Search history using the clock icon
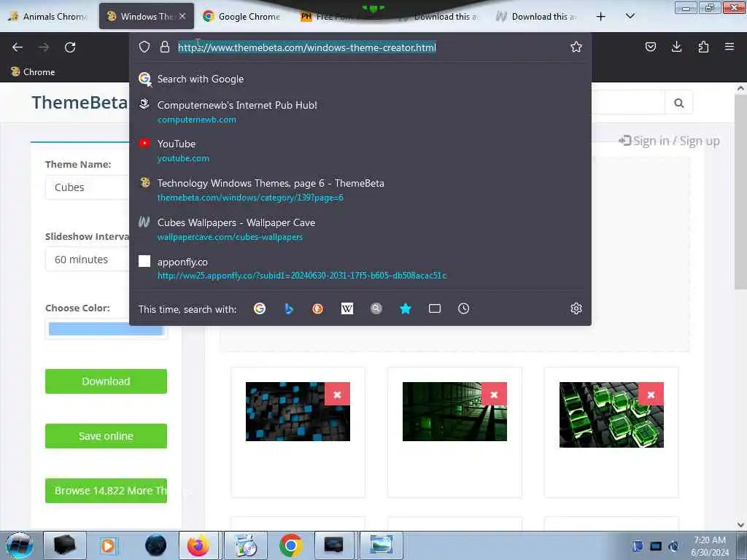 [463, 308]
